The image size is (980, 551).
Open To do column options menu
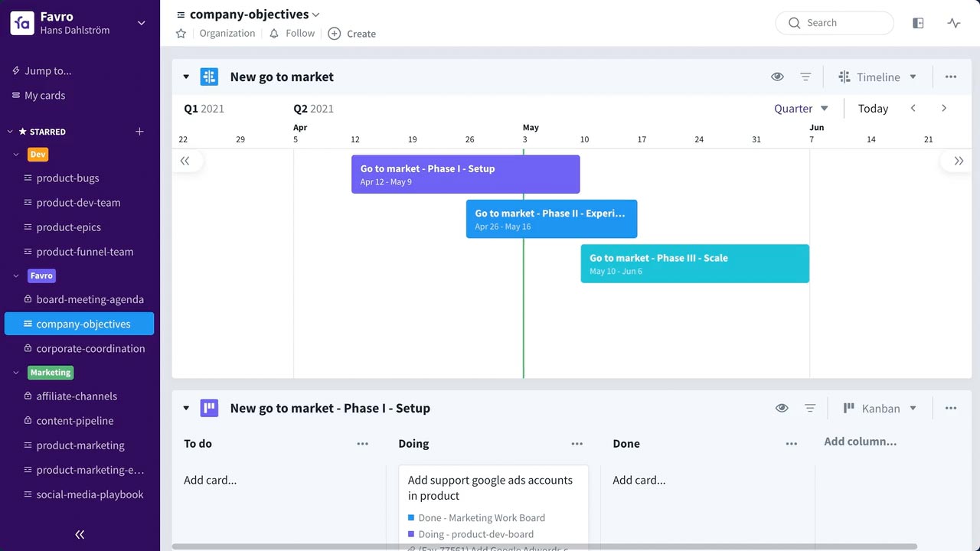click(362, 444)
